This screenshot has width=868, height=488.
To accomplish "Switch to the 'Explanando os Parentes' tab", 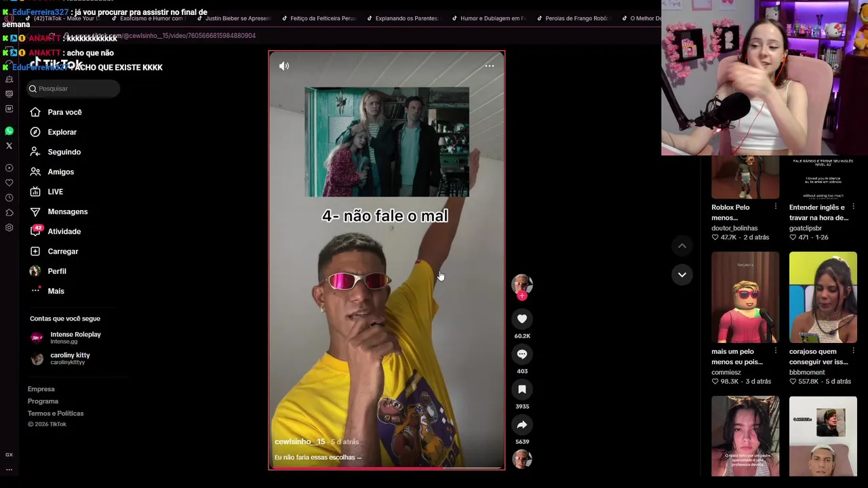I will coord(403,18).
